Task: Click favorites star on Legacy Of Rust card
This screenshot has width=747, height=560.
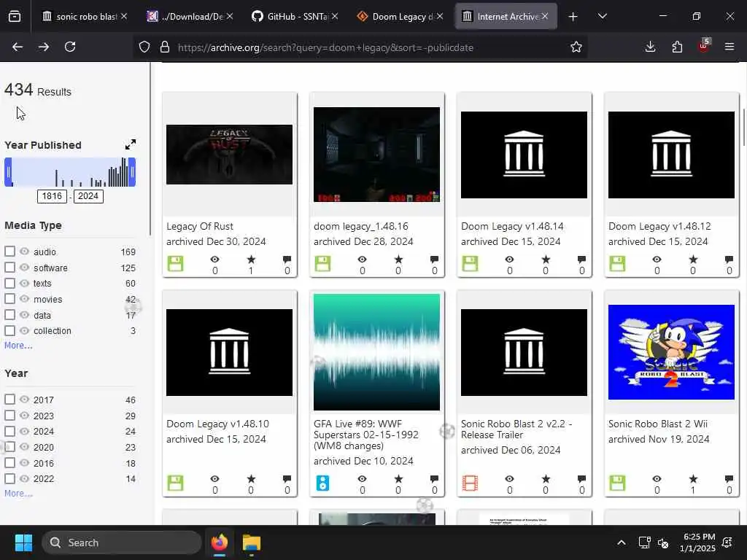Action: (x=251, y=260)
